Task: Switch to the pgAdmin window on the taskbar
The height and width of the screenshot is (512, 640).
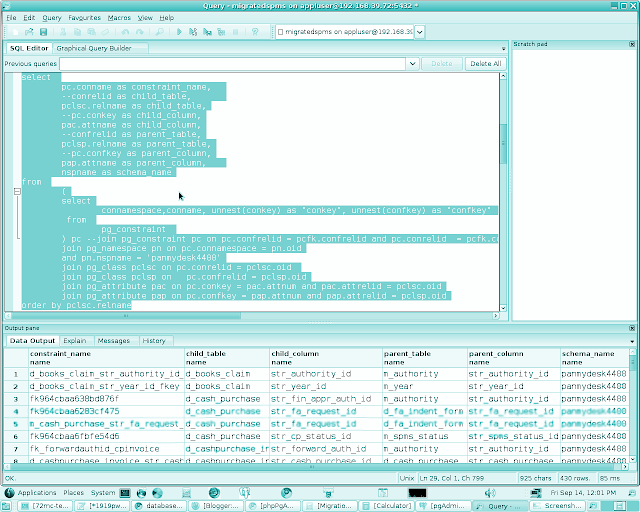Action: 444,506
